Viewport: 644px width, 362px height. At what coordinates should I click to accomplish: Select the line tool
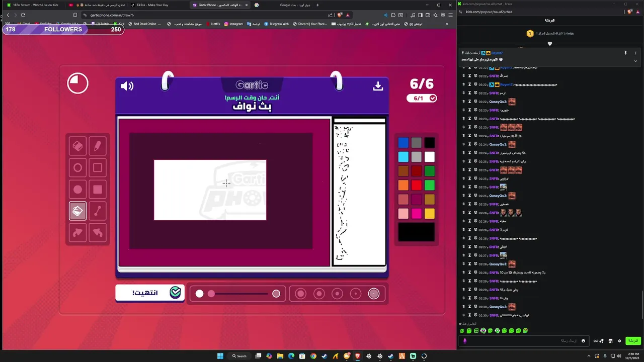coord(98,211)
